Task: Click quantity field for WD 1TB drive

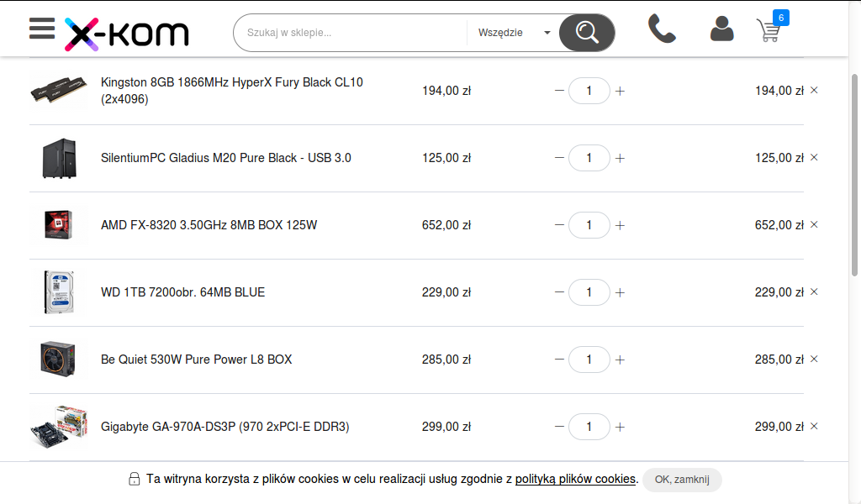Action: [x=589, y=292]
